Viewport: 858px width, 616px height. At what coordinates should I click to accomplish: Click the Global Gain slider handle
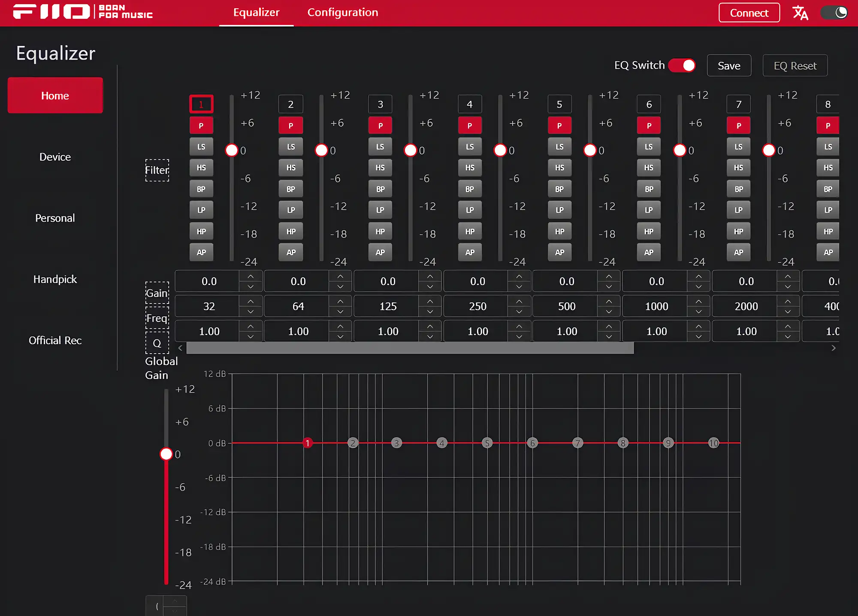(x=166, y=454)
